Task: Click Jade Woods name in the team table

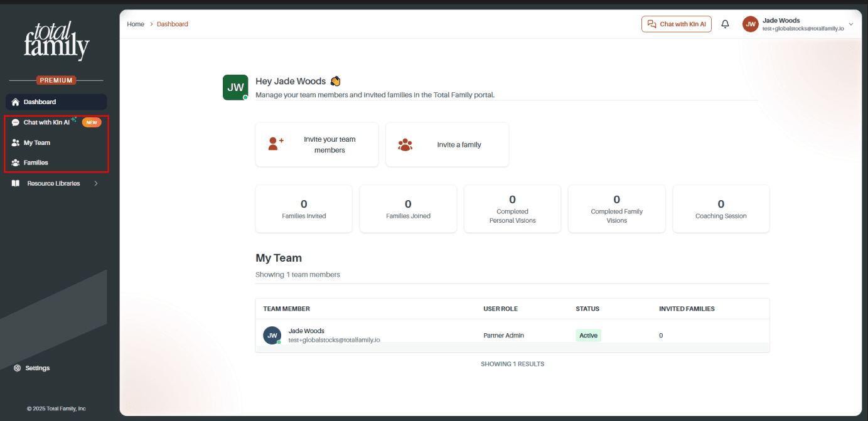Action: 306,331
